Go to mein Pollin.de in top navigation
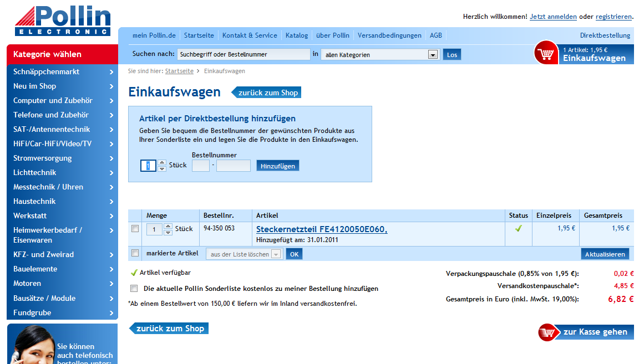 point(154,35)
